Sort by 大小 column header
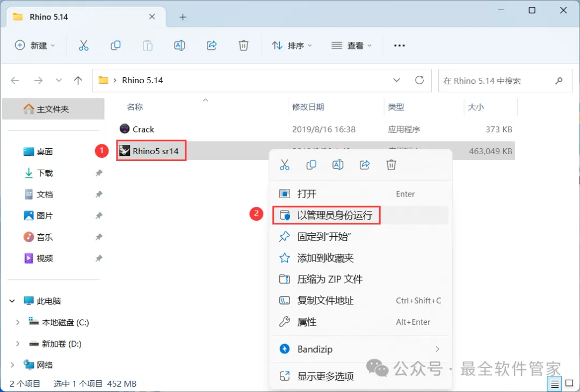The width and height of the screenshot is (580, 392). [x=476, y=107]
